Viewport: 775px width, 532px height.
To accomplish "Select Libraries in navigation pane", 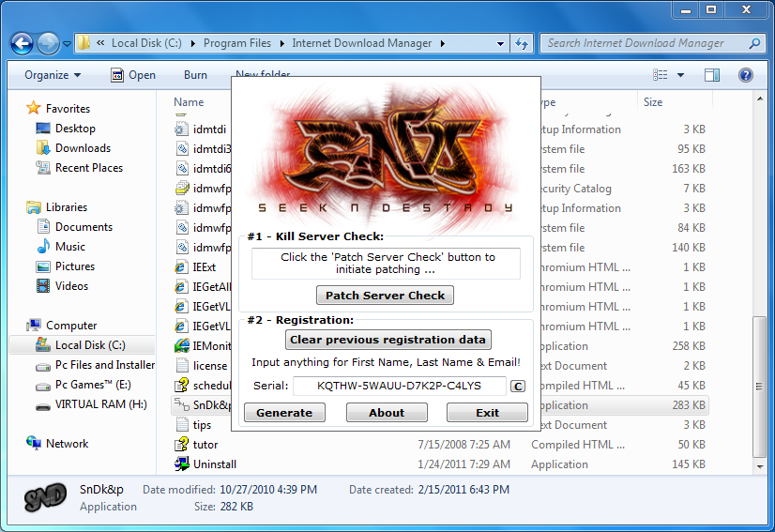I will click(x=57, y=207).
